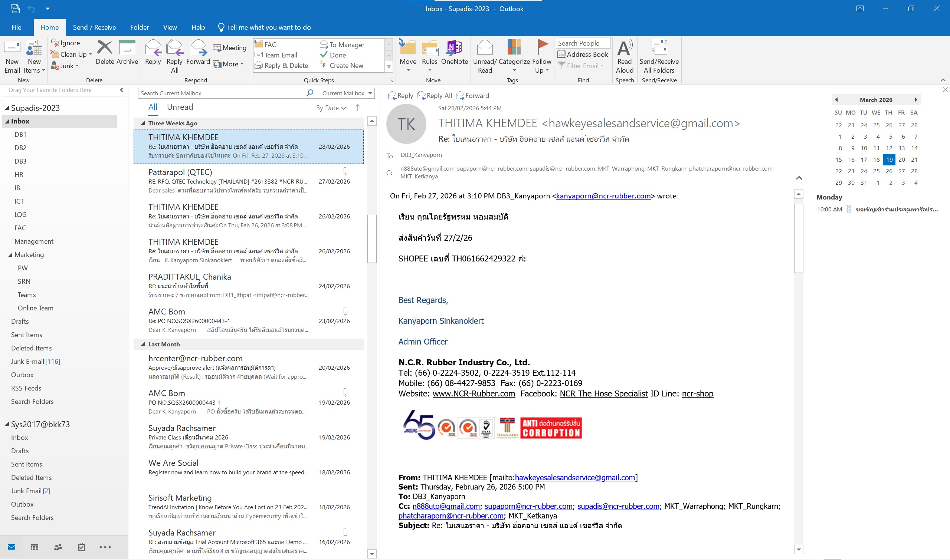Image resolution: width=950 pixels, height=560 pixels.
Task: Open the By Date sort dropdown
Action: click(x=331, y=108)
